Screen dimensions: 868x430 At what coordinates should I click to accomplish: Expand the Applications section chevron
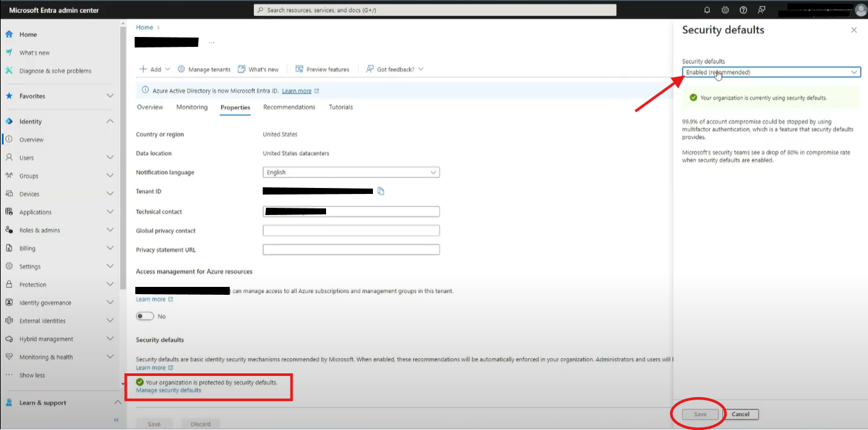coord(110,212)
